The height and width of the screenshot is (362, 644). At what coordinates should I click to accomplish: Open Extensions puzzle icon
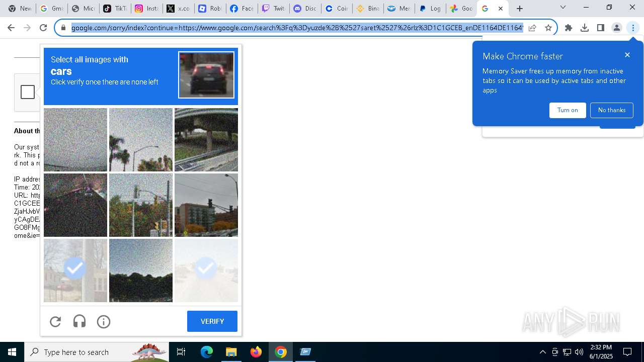[x=569, y=28]
